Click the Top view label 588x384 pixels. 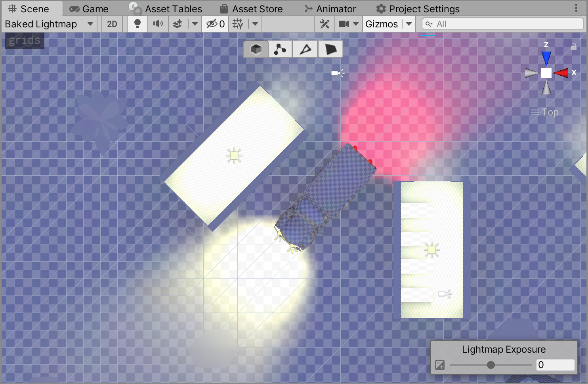550,112
